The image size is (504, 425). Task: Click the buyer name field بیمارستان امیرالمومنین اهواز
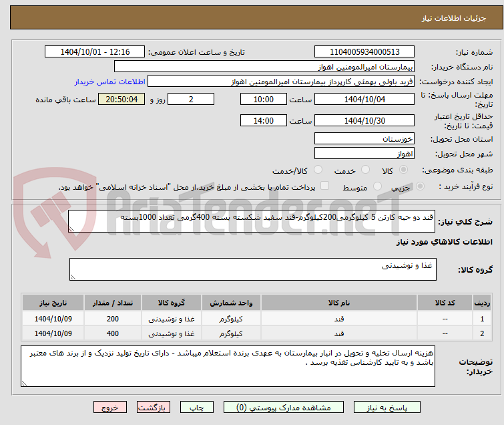coord(264,67)
